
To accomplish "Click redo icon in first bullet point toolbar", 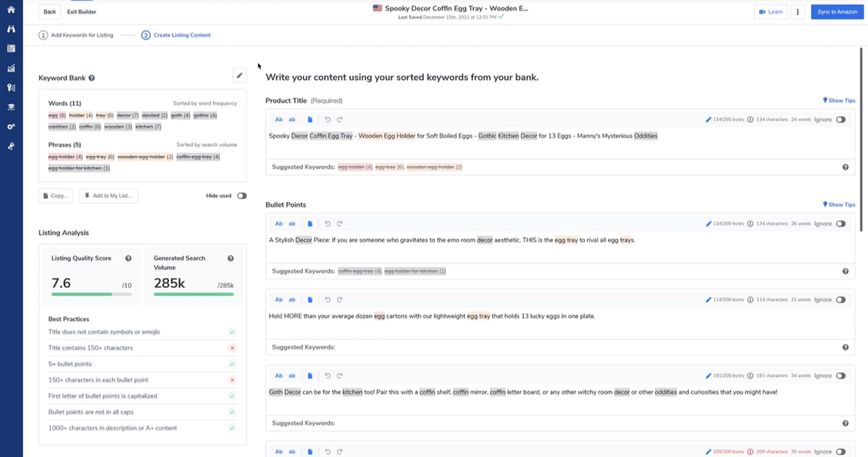I will pos(340,224).
